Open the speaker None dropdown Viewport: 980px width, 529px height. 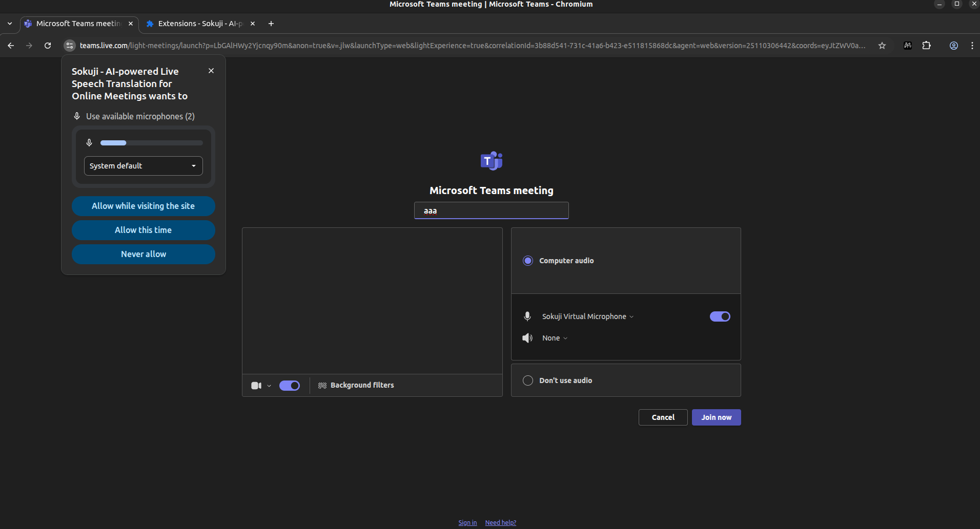(x=555, y=338)
